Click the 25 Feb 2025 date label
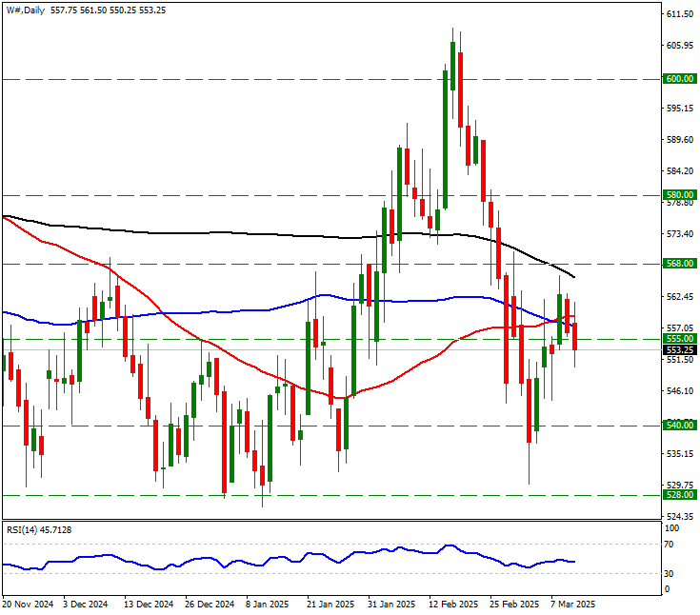 tap(514, 605)
